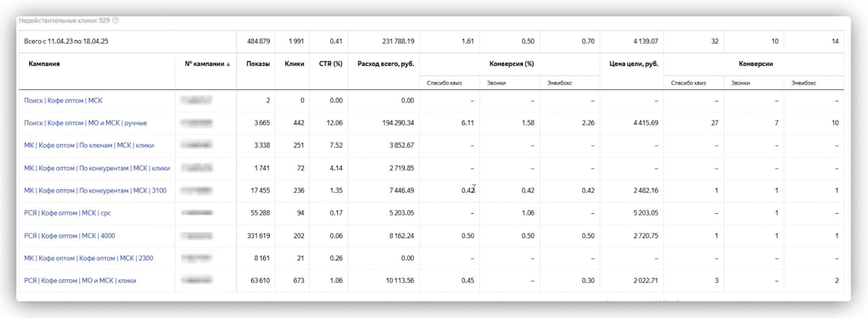Click the Клики column header
This screenshot has width=868, height=318.
(294, 63)
